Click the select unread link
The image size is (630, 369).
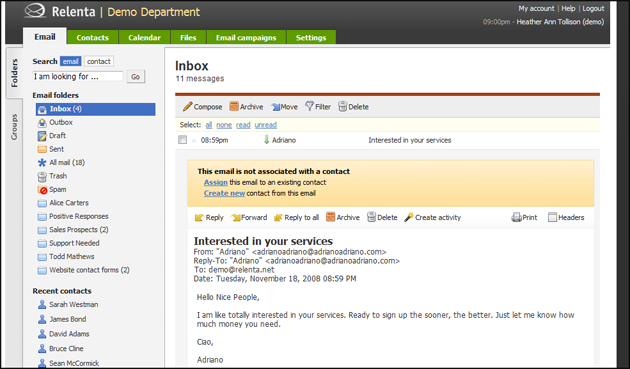pos(266,125)
